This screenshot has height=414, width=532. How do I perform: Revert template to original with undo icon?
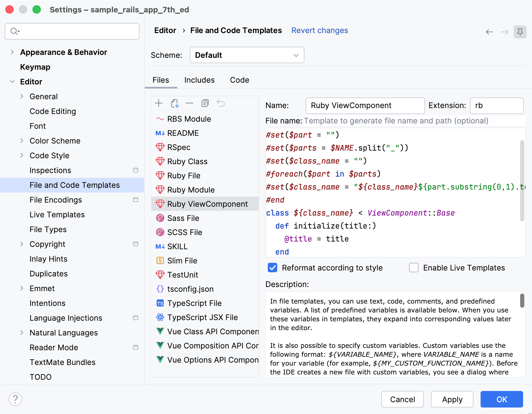pyautogui.click(x=220, y=103)
